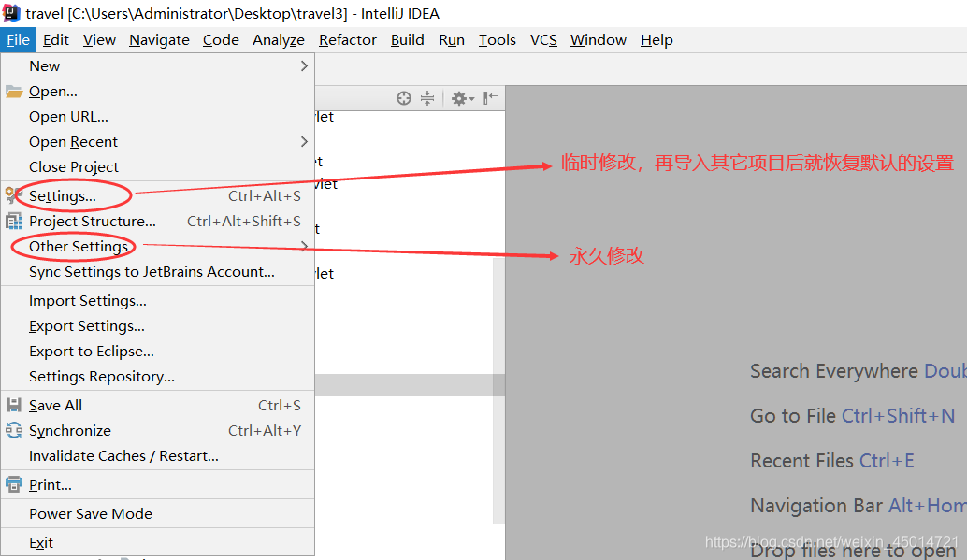
Task: Select Save All menu entry
Action: 158,405
